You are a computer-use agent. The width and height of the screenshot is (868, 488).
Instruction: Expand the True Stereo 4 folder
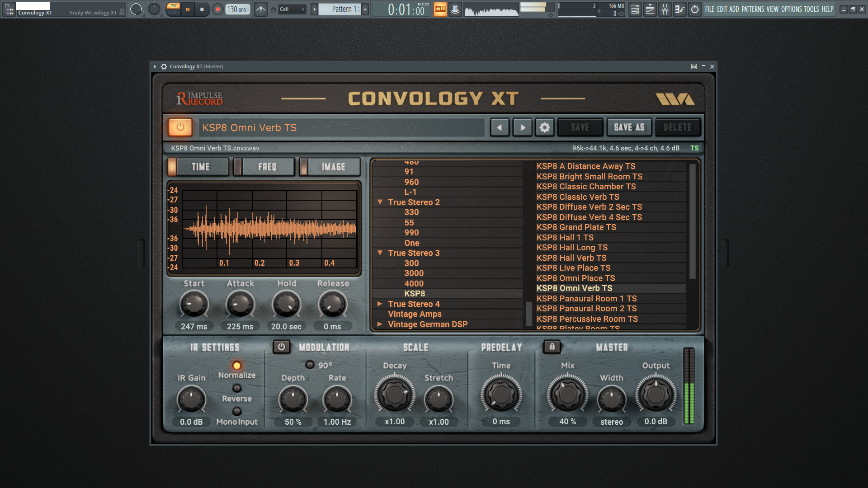[x=380, y=304]
